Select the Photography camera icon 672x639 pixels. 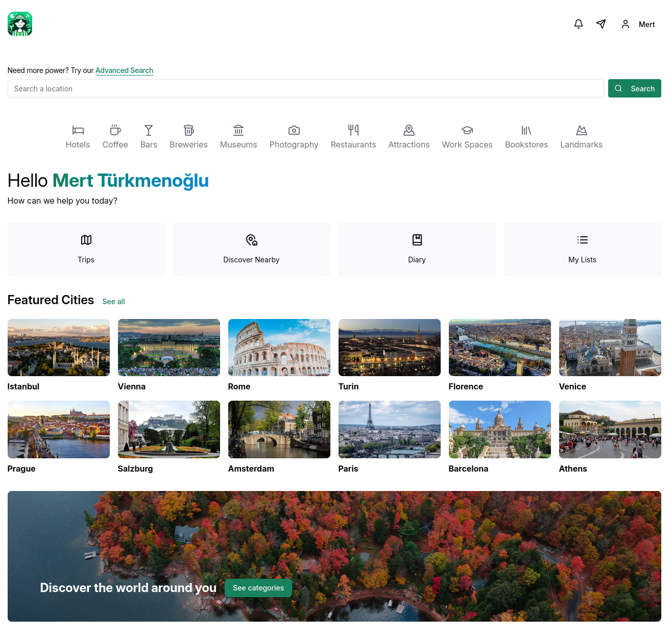click(294, 130)
